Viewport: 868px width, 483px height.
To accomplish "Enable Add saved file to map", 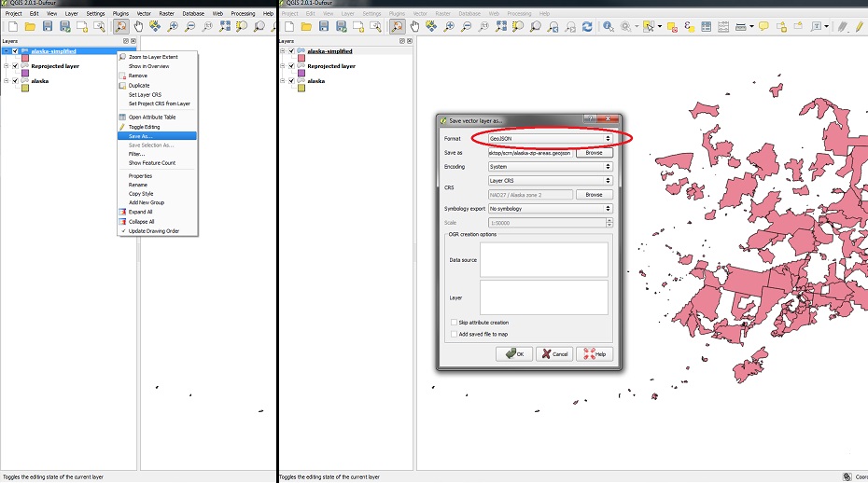I will pos(454,334).
